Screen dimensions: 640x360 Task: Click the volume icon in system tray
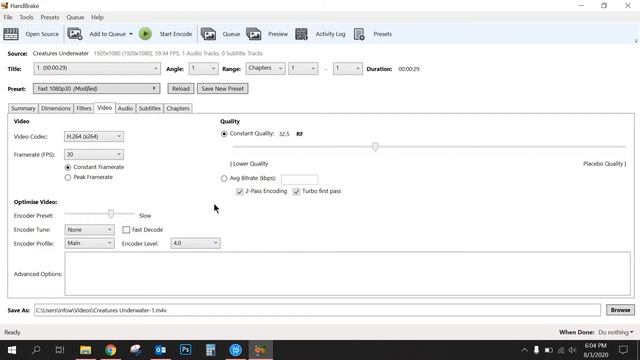coord(572,350)
